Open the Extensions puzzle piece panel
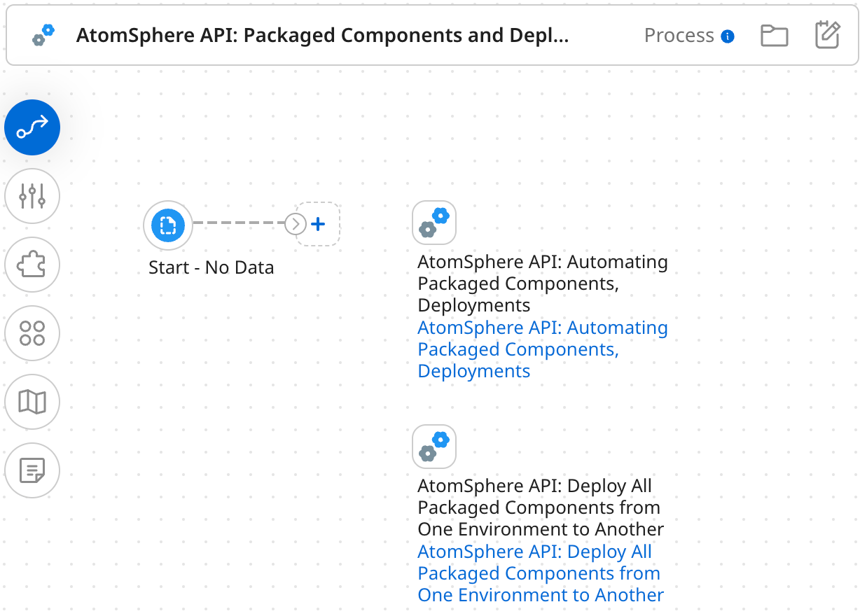Screen dimensions: 867x616 (x=32, y=265)
